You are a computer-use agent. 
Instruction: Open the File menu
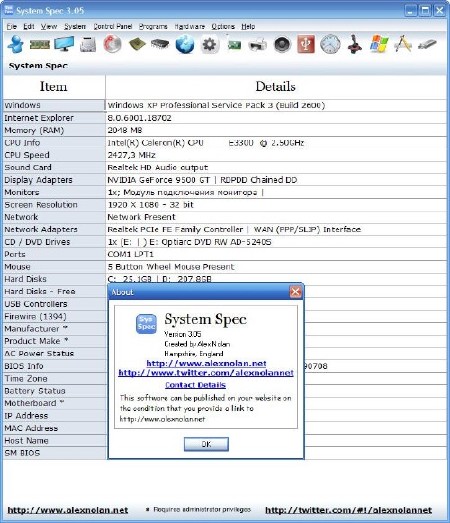click(11, 26)
